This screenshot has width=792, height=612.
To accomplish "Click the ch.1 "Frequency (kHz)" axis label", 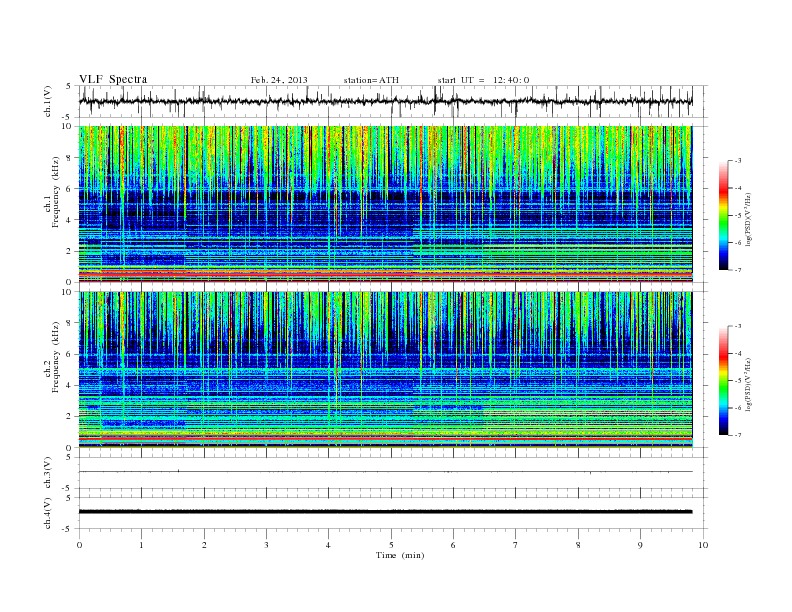I will coord(56,192).
